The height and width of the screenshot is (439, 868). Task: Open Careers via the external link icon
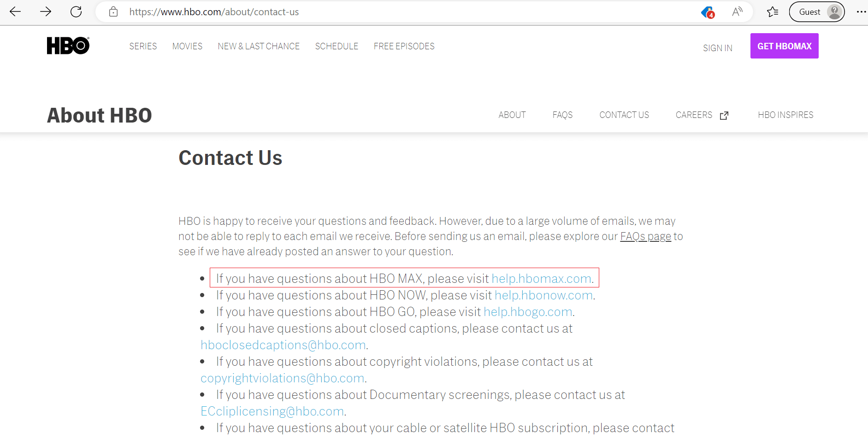(x=724, y=115)
